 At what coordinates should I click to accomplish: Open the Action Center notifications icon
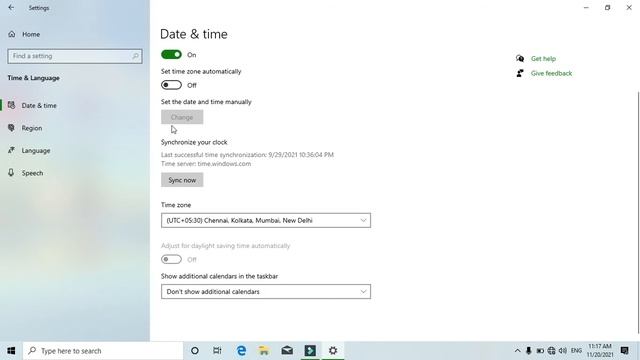point(624,351)
